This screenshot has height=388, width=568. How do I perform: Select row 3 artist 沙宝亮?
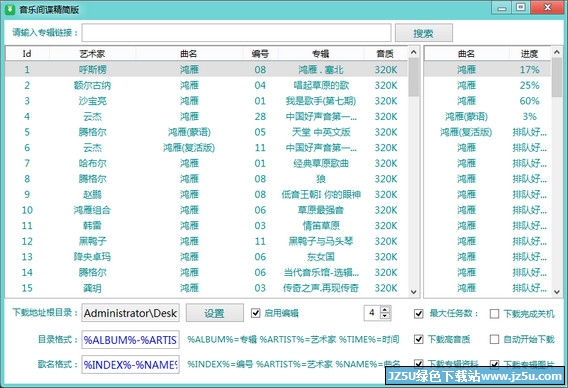point(92,101)
